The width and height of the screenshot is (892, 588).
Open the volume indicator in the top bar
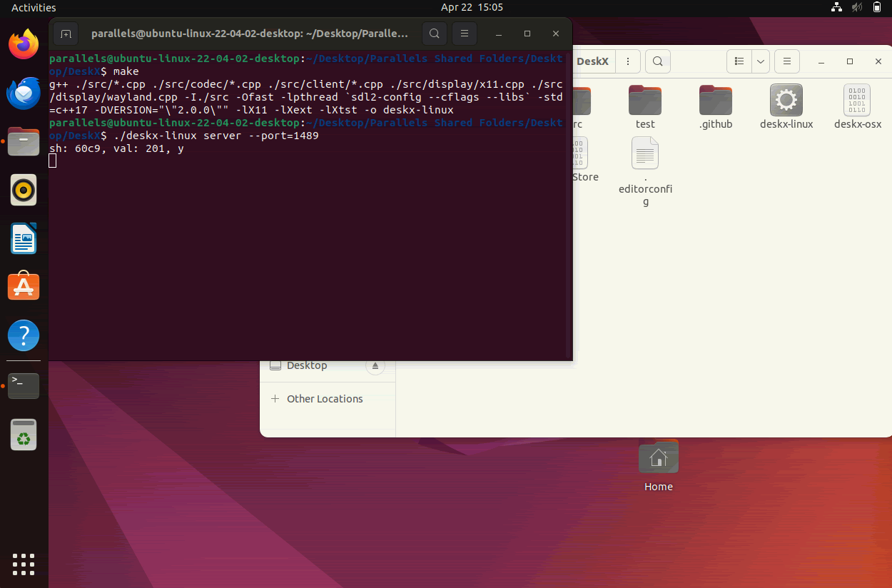(x=857, y=8)
